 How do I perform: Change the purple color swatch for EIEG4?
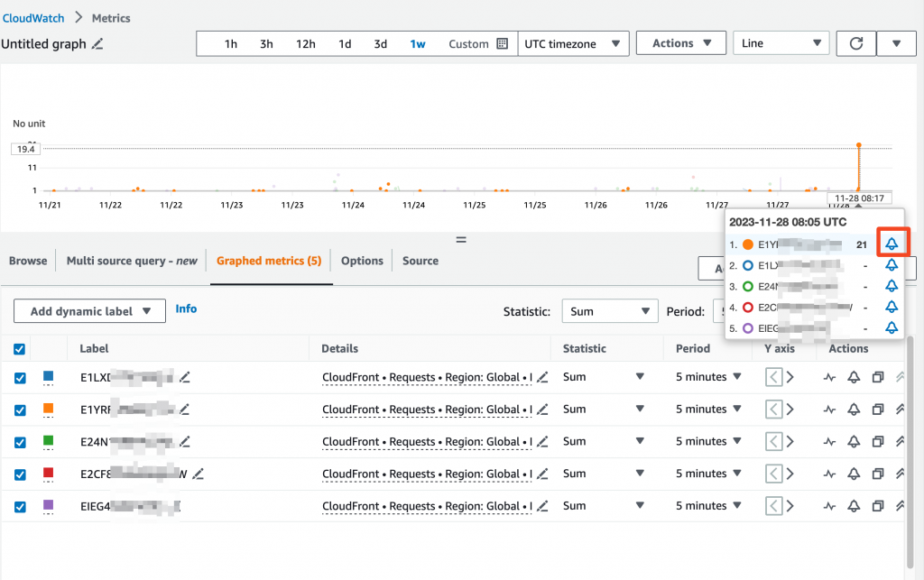tap(49, 504)
